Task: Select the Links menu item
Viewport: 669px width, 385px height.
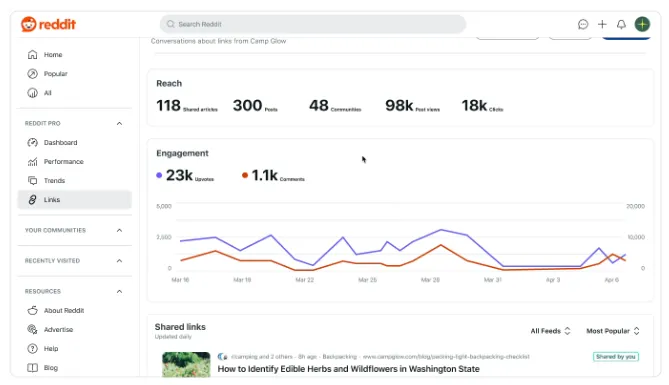Action: point(74,200)
